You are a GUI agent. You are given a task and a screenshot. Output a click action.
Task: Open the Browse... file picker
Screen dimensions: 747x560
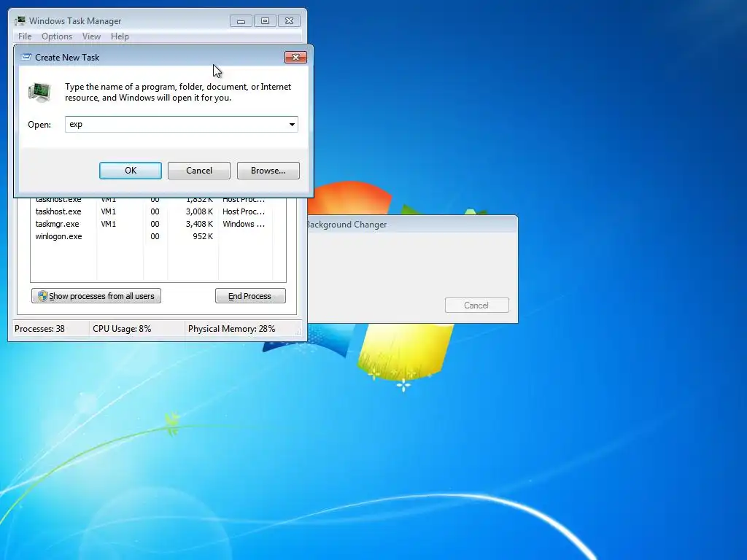(x=268, y=171)
